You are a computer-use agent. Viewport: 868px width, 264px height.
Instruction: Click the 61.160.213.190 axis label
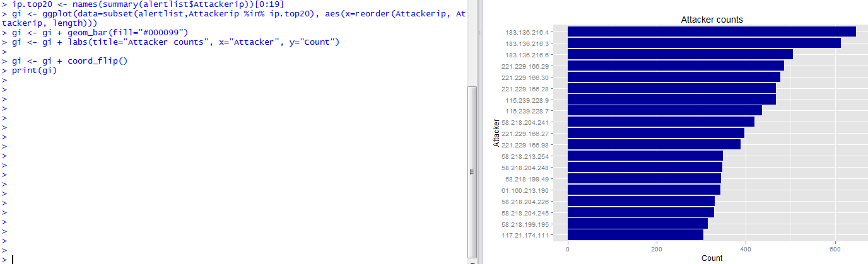click(526, 190)
